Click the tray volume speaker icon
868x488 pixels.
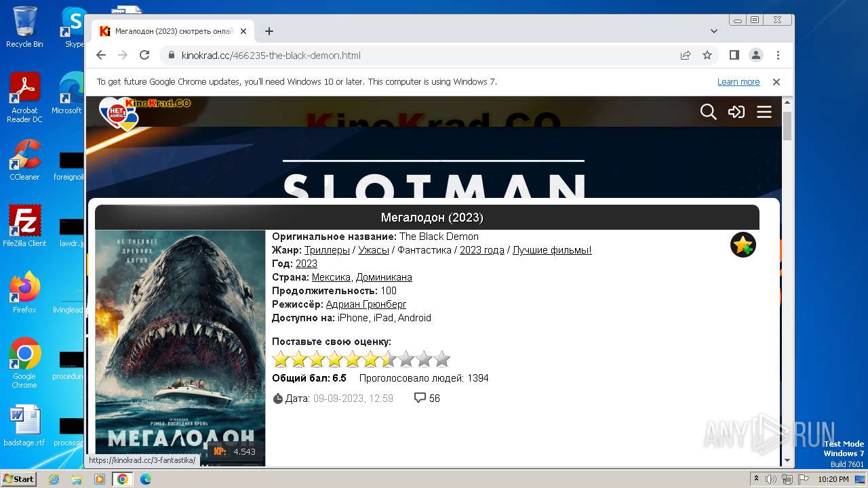click(x=771, y=479)
